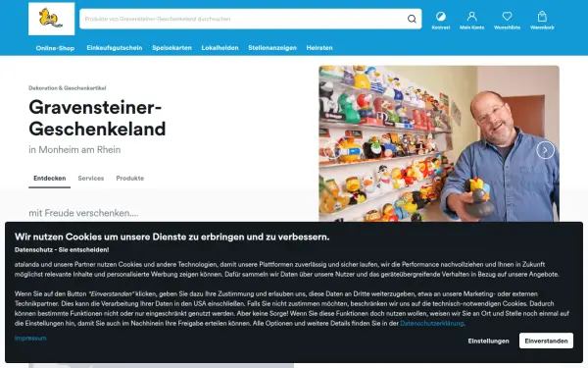This screenshot has width=588, height=368.
Task: Click 'Datenschutz - Sie entscheiden!' text
Action: click(62, 249)
